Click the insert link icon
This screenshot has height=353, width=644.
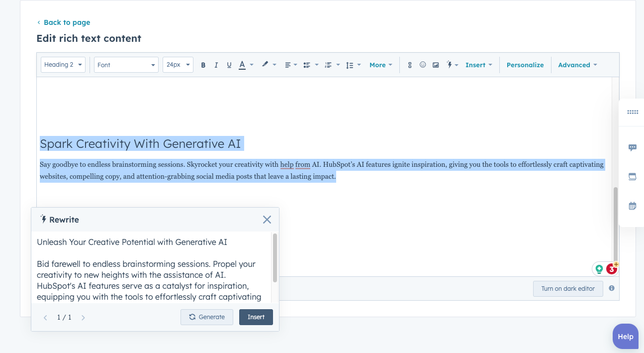pyautogui.click(x=410, y=65)
